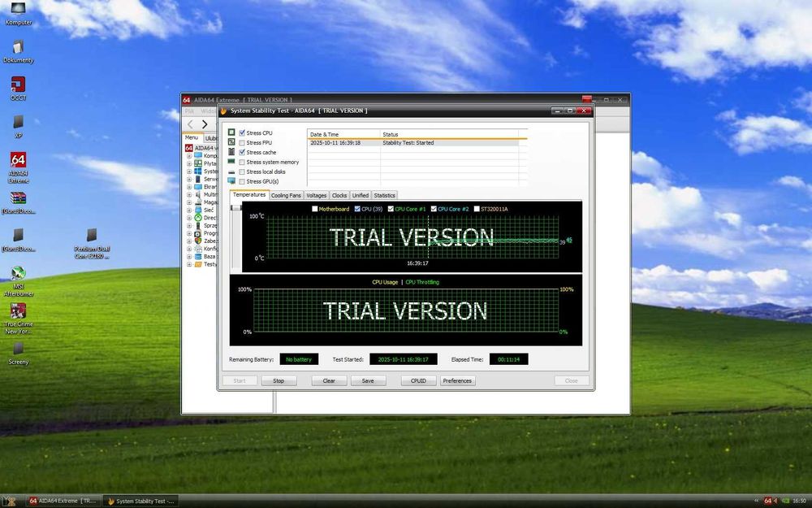Stop the stability test
Viewport: 812px width, 508px height.
click(x=279, y=380)
